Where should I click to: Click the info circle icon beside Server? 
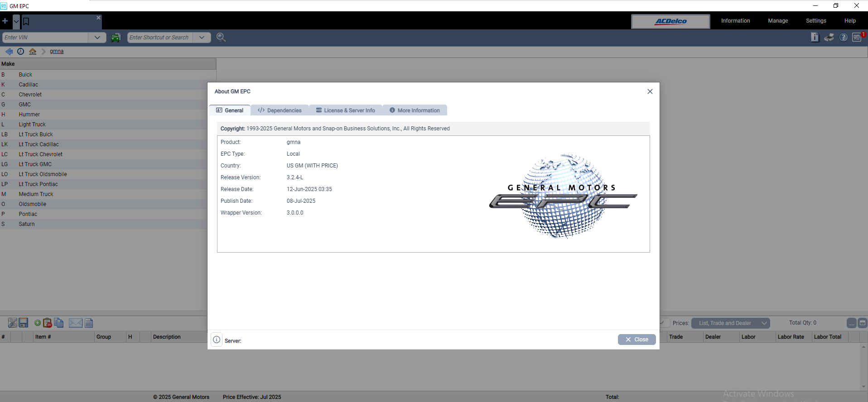(x=217, y=340)
